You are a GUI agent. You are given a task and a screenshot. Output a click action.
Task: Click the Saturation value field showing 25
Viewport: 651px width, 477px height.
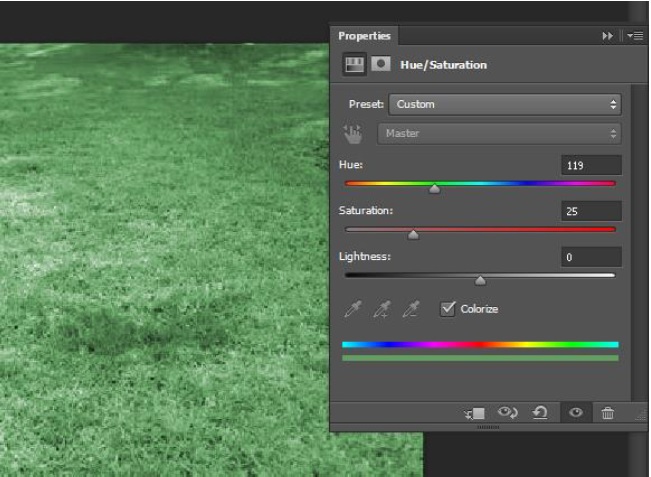(x=591, y=211)
